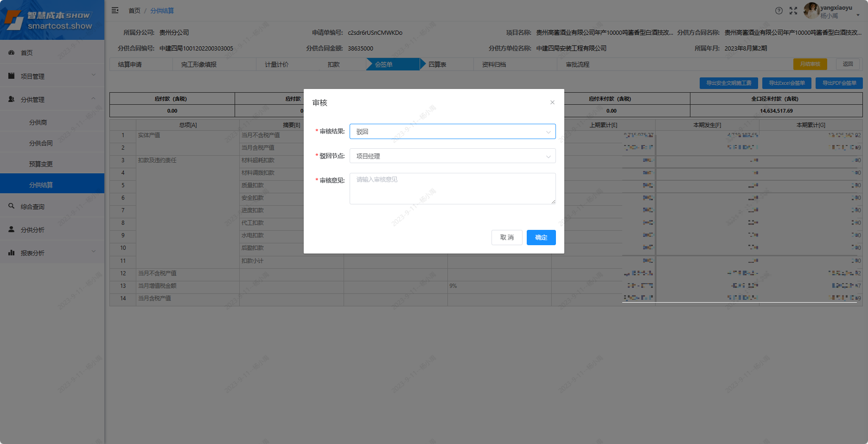Click the 报表分析 bar chart icon
The height and width of the screenshot is (444, 868).
click(12, 253)
